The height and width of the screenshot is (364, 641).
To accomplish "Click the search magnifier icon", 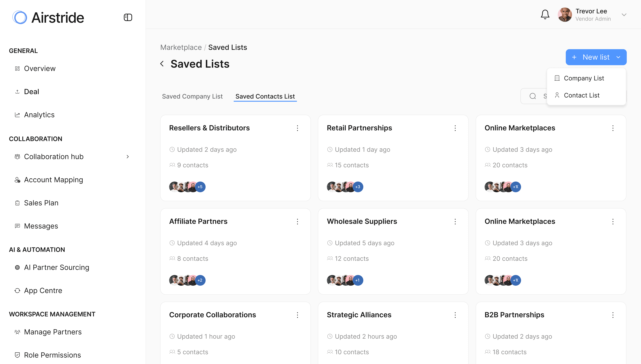I will [532, 96].
